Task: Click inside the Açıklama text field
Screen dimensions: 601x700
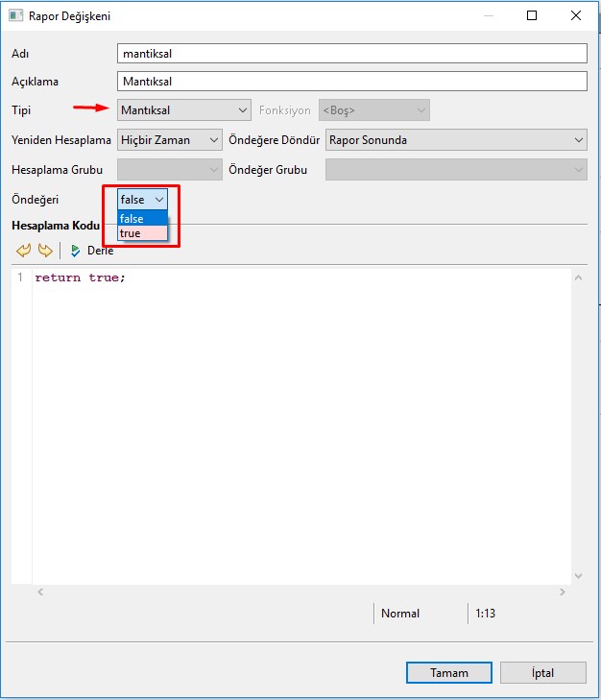Action: click(350, 82)
